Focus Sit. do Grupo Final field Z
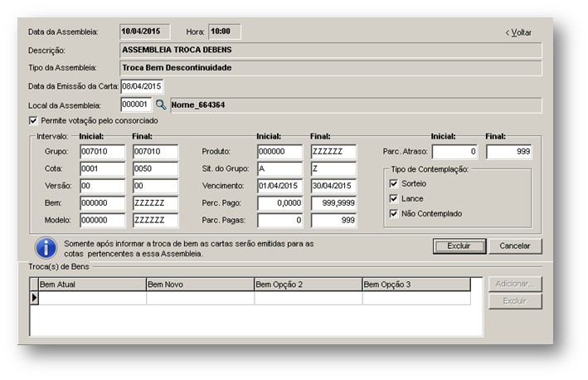The image size is (588, 380). [x=333, y=168]
